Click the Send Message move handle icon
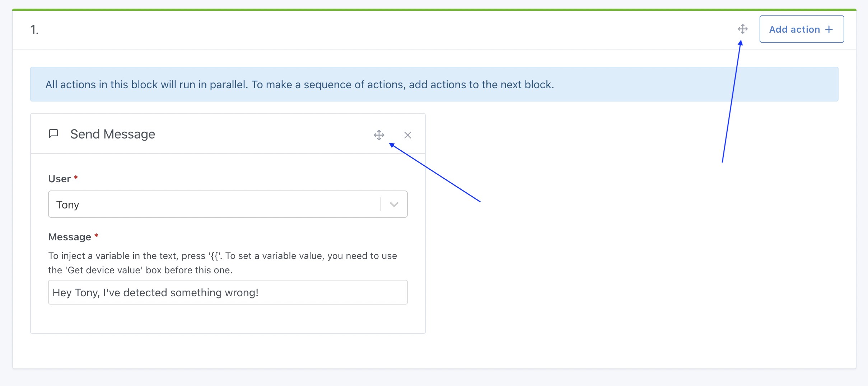The width and height of the screenshot is (868, 386). (379, 135)
